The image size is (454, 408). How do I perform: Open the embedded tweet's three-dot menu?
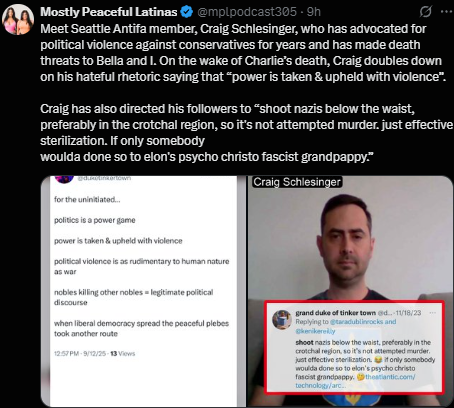(x=433, y=313)
